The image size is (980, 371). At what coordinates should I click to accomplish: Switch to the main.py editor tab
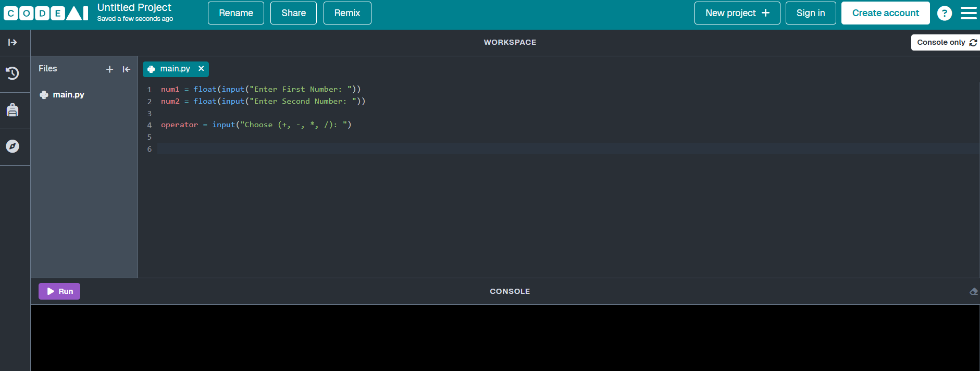coord(176,69)
